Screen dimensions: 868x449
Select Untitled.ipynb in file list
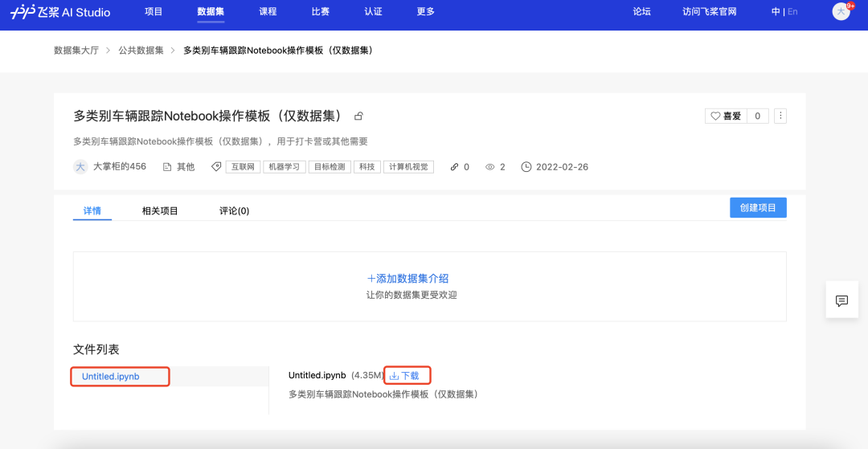click(x=111, y=377)
